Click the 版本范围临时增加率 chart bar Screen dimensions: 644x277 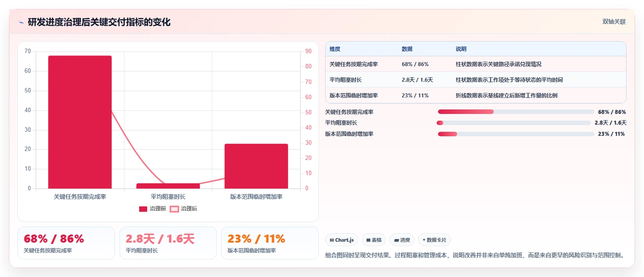[x=256, y=166]
